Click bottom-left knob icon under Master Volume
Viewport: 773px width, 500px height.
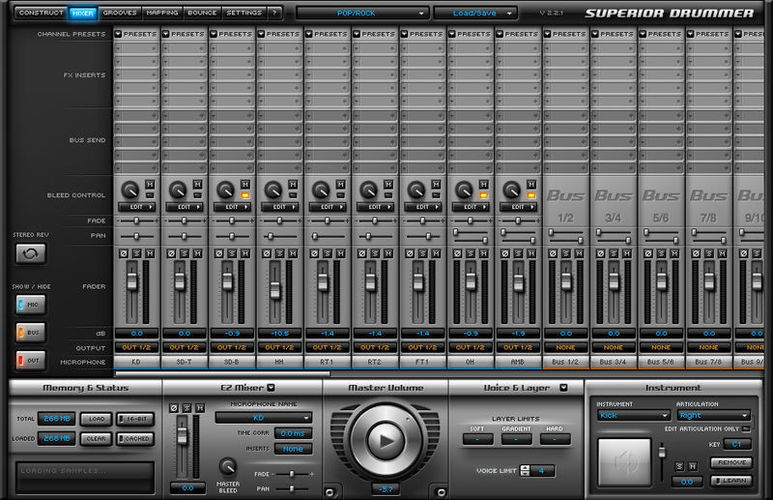(330, 492)
